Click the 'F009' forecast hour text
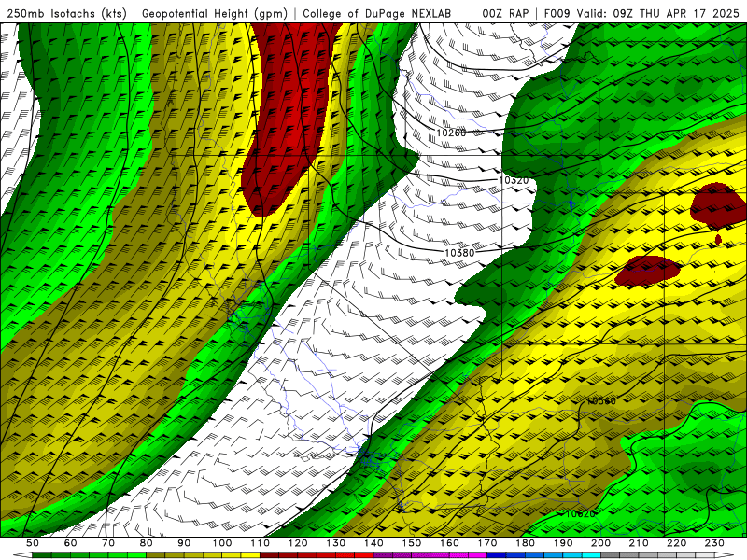 point(557,13)
